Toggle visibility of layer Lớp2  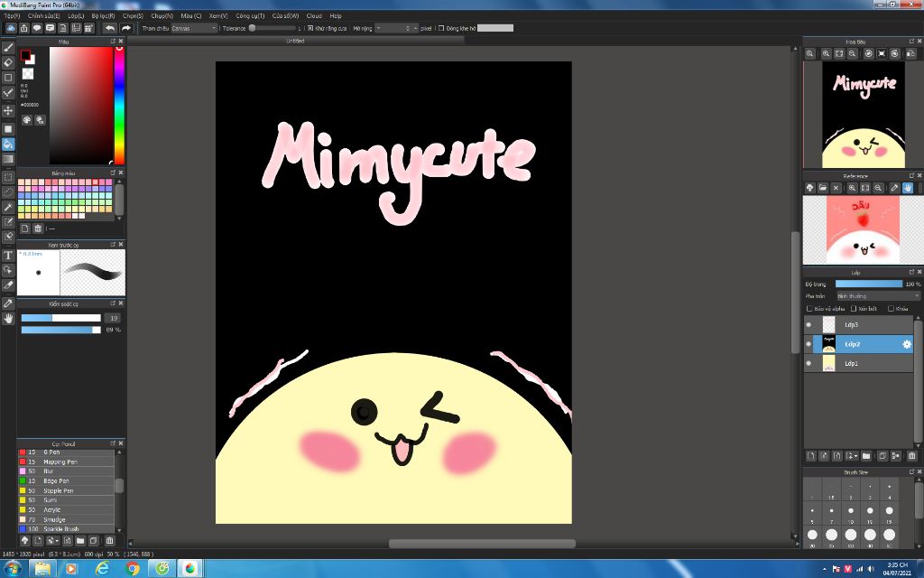click(x=808, y=344)
